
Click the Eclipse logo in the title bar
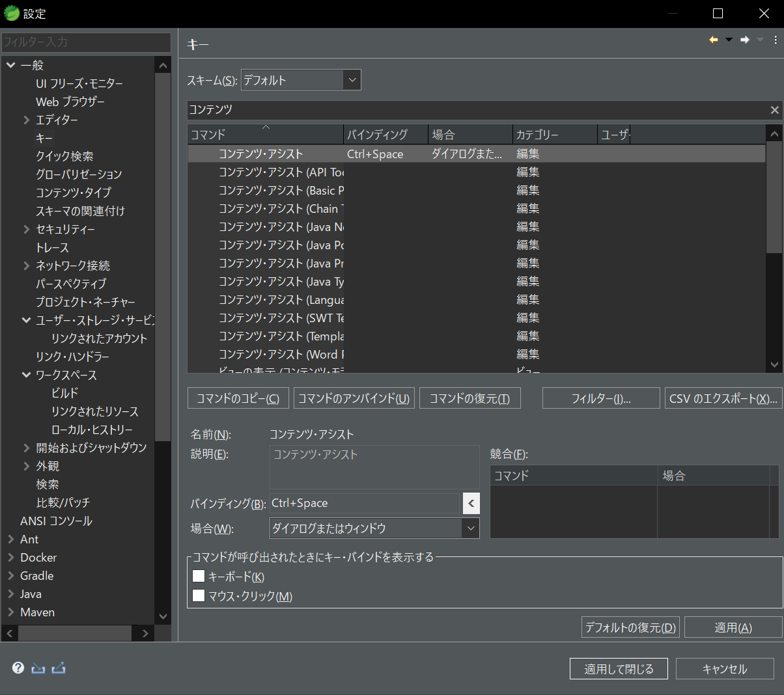pyautogui.click(x=10, y=13)
